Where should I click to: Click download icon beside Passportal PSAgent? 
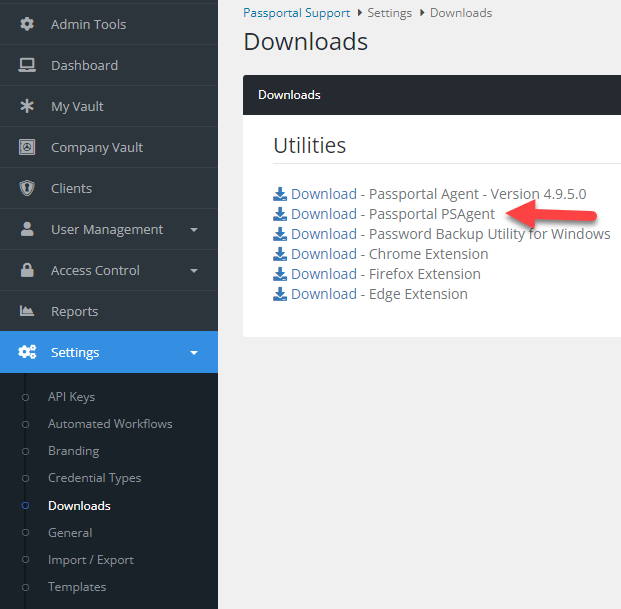click(280, 214)
